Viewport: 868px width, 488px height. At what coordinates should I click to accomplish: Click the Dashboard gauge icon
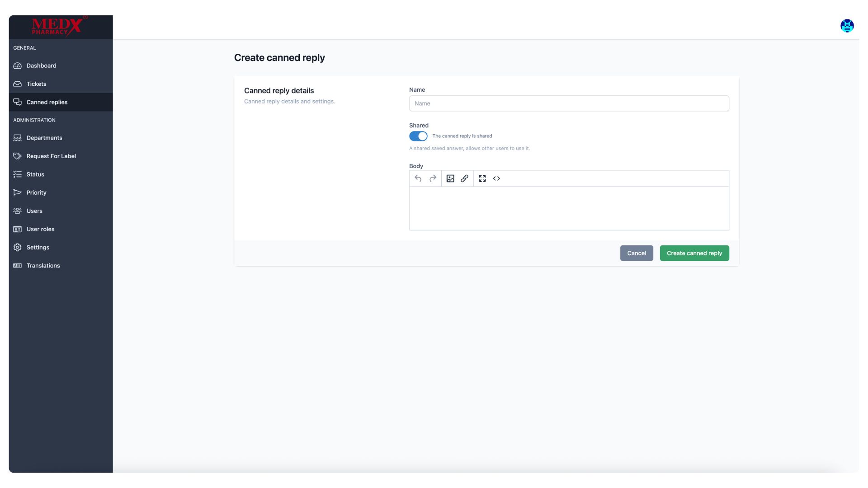(x=17, y=66)
